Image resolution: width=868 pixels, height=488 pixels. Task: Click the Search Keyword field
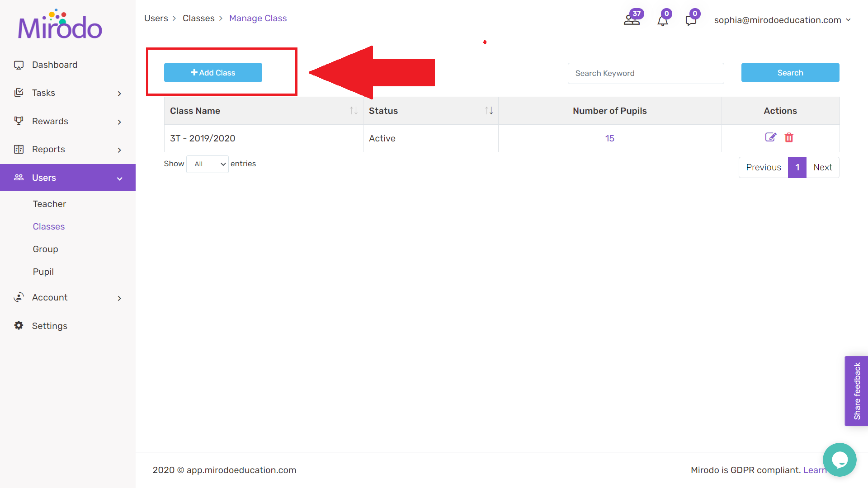[x=646, y=73]
